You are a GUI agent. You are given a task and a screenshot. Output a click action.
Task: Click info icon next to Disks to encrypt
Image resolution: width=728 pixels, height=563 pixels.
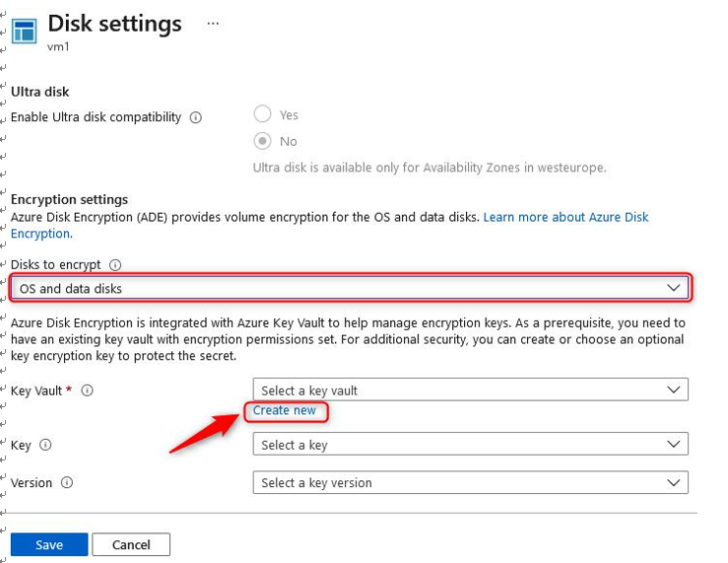[x=115, y=265]
